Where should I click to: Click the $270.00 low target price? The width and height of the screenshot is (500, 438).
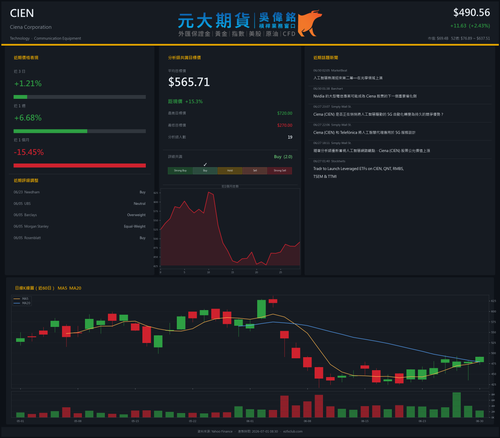click(x=285, y=125)
